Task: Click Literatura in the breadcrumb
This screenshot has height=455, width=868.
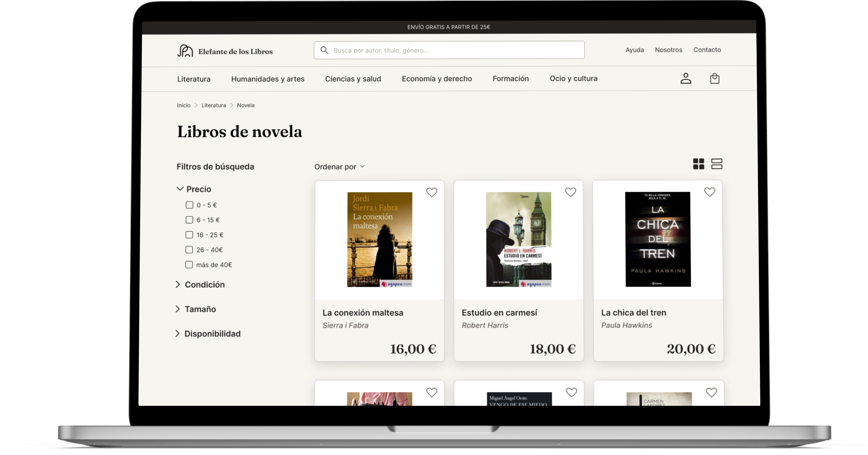Action: point(214,105)
